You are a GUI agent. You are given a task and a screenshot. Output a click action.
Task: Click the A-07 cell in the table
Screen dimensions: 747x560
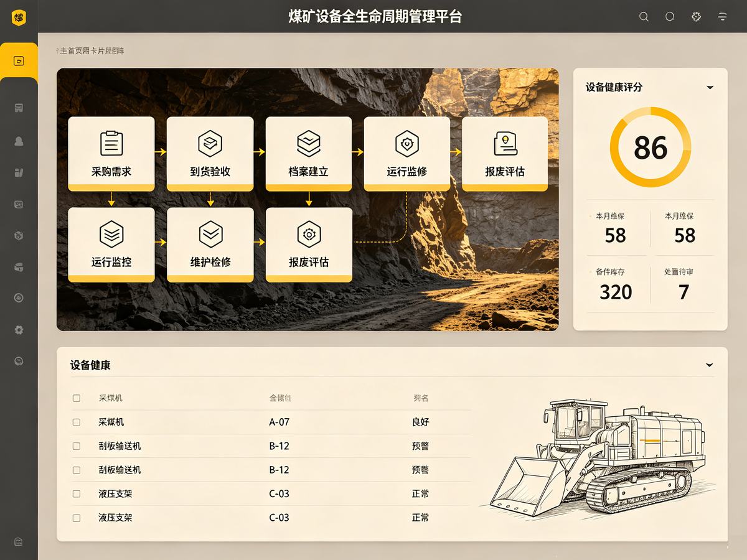click(x=279, y=422)
